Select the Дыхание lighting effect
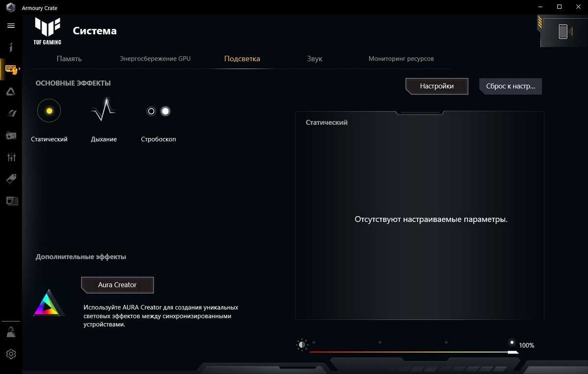The image size is (588, 374). click(103, 111)
